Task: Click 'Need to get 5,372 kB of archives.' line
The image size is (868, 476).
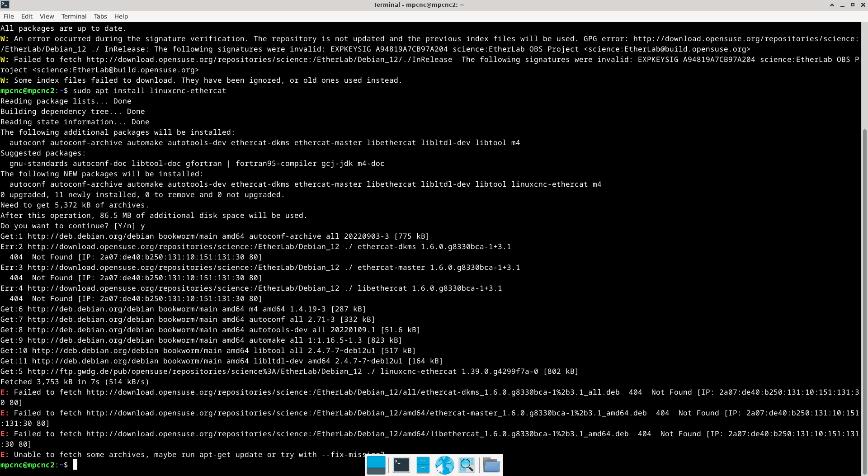Action: pyautogui.click(x=75, y=205)
